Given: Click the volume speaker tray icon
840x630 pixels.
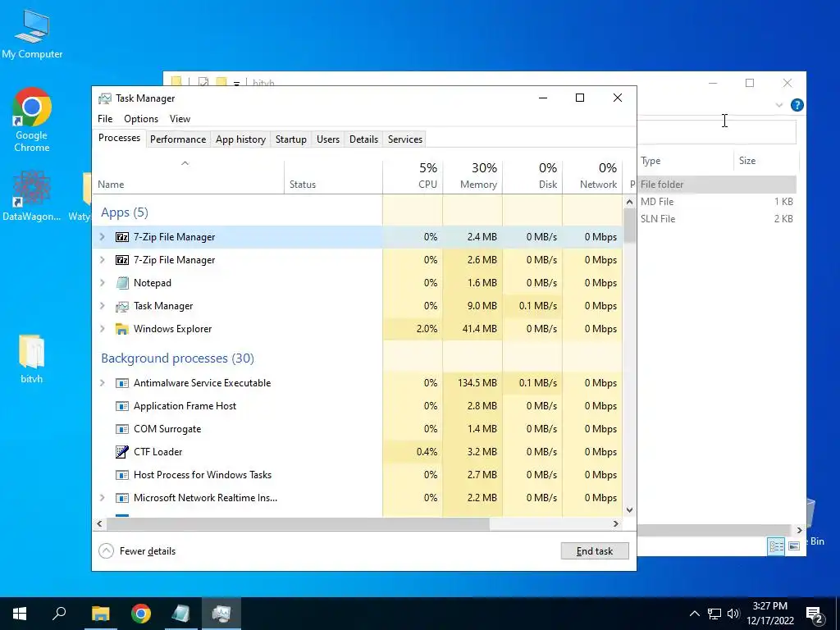Looking at the screenshot, I should pos(733,614).
